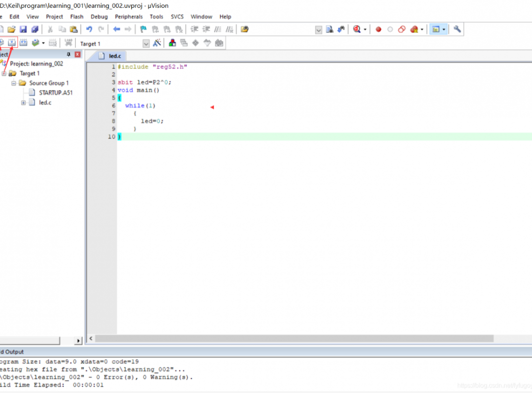Open the Target 1 selection dropdown
This screenshot has width=532, height=393.
(x=146, y=44)
